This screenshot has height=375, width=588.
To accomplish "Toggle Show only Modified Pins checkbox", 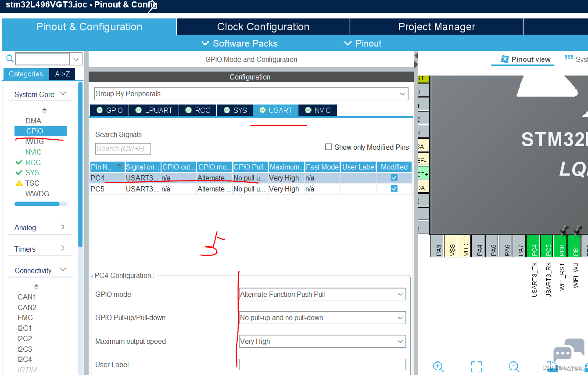I will (328, 147).
